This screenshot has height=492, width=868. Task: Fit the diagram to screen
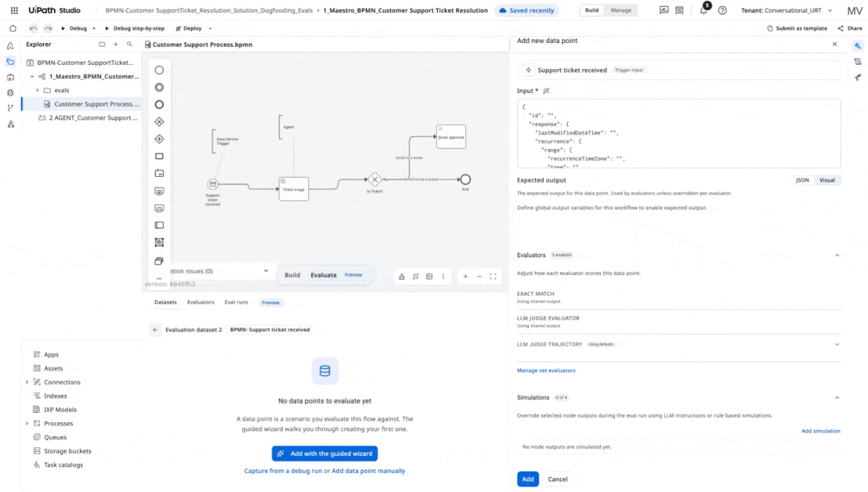pyautogui.click(x=493, y=276)
